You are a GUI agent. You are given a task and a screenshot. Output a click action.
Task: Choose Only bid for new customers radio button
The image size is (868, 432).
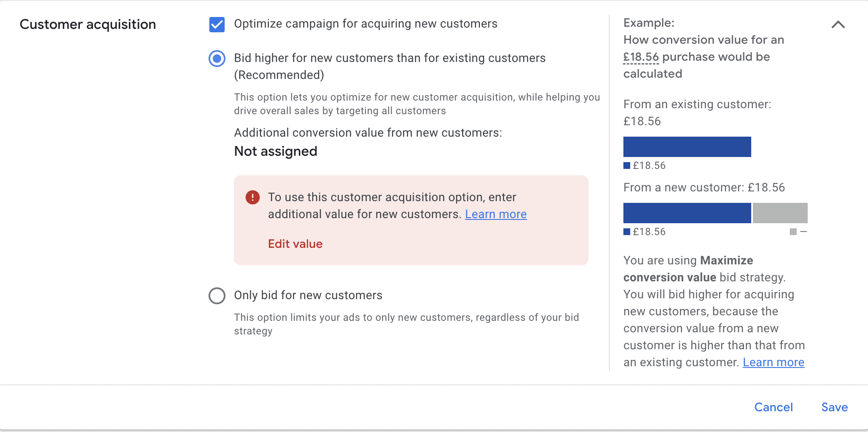coord(217,295)
